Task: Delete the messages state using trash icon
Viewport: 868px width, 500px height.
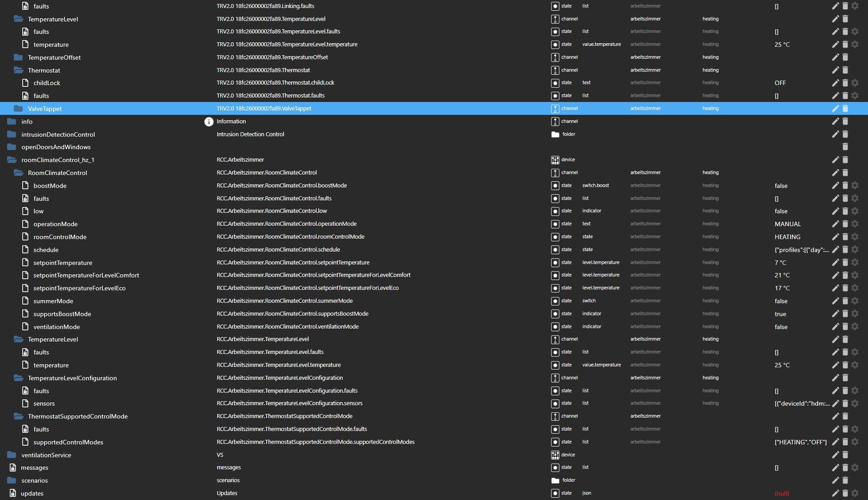Action: (845, 467)
